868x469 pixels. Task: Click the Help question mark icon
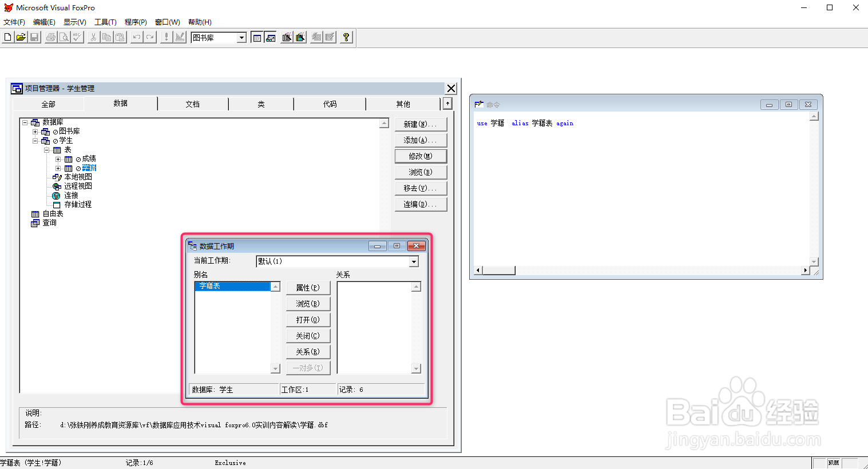[346, 37]
